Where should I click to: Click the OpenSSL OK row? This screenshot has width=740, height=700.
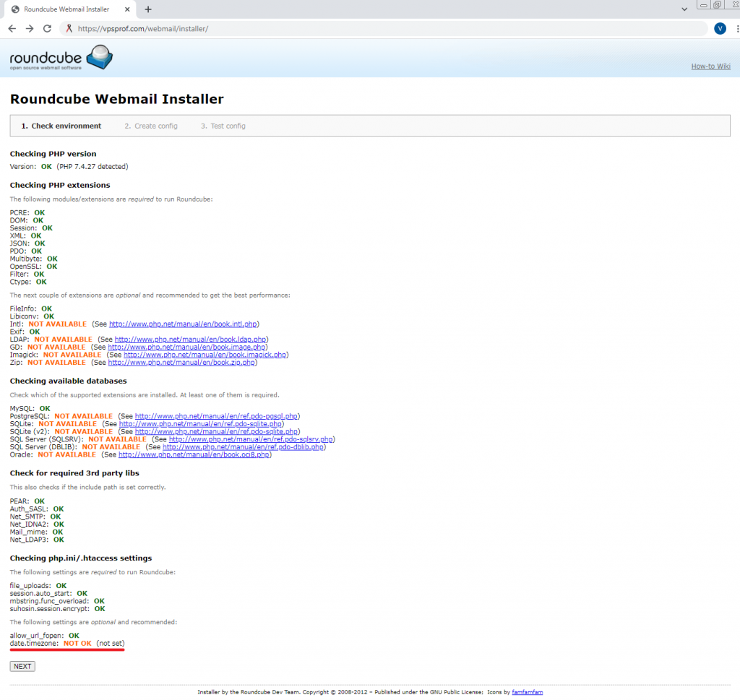[33, 267]
